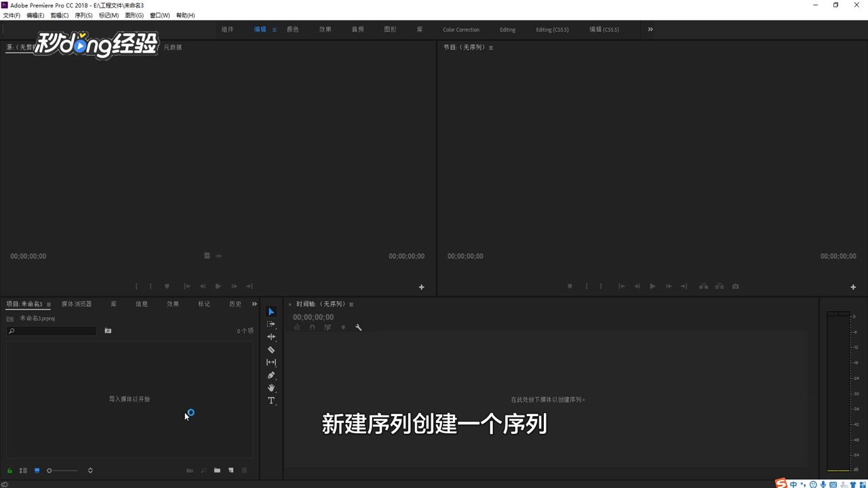The width and height of the screenshot is (868, 488).
Task: Open the 文件(F) menu
Action: [x=12, y=15]
